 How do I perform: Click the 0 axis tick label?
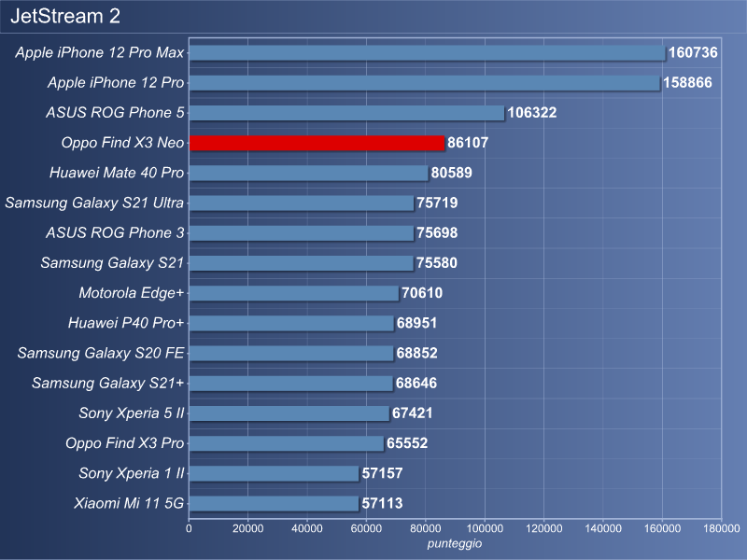pyautogui.click(x=190, y=528)
